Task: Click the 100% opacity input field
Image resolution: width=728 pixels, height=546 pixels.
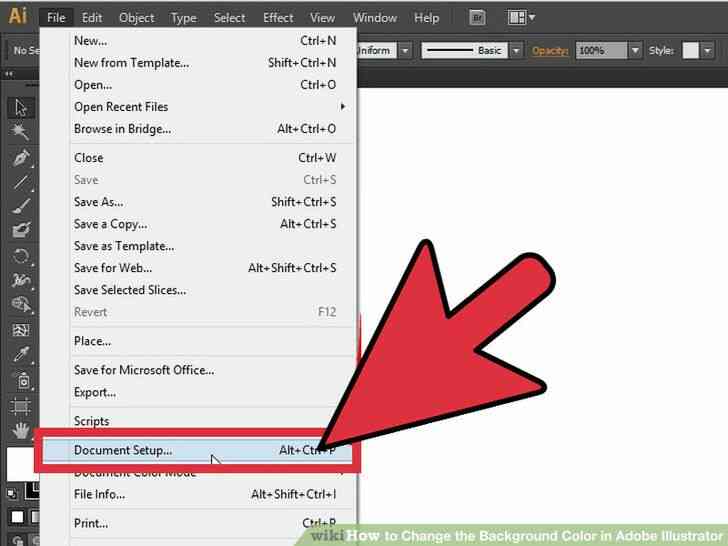Action: click(601, 50)
